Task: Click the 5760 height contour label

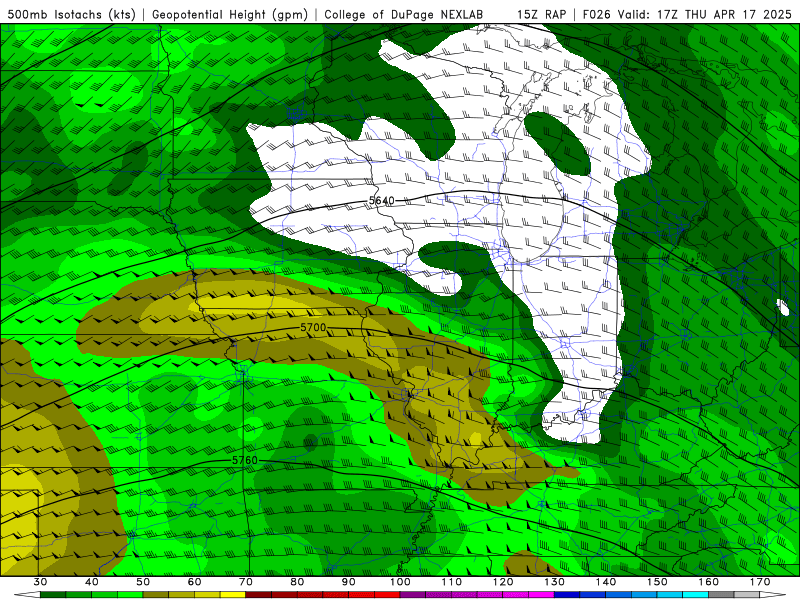Action: [x=245, y=460]
